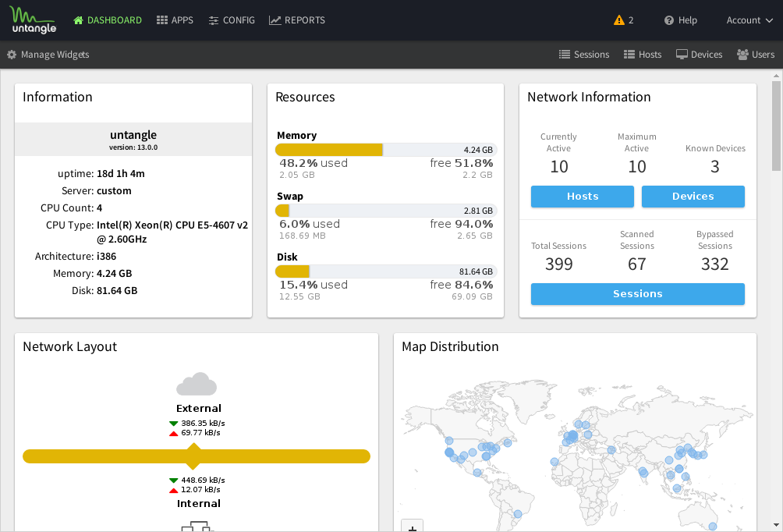This screenshot has height=532, width=783.
Task: Click the Untangle logo
Action: click(x=33, y=20)
